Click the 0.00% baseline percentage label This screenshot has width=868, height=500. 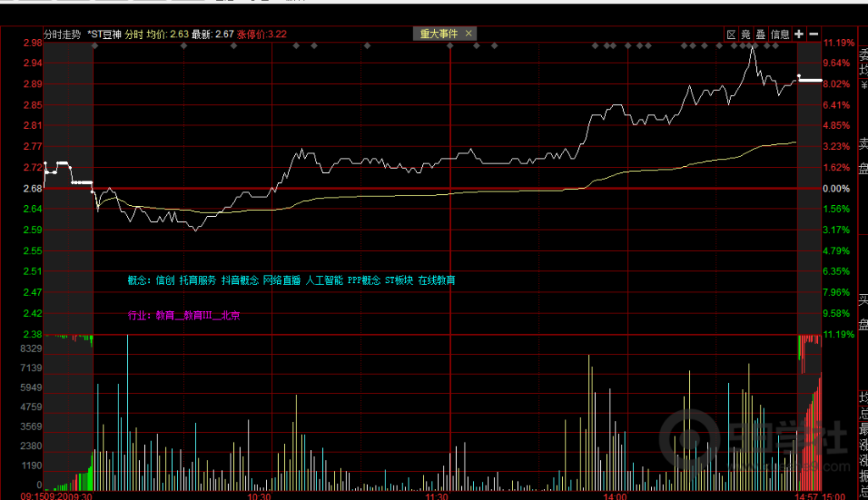[836, 188]
